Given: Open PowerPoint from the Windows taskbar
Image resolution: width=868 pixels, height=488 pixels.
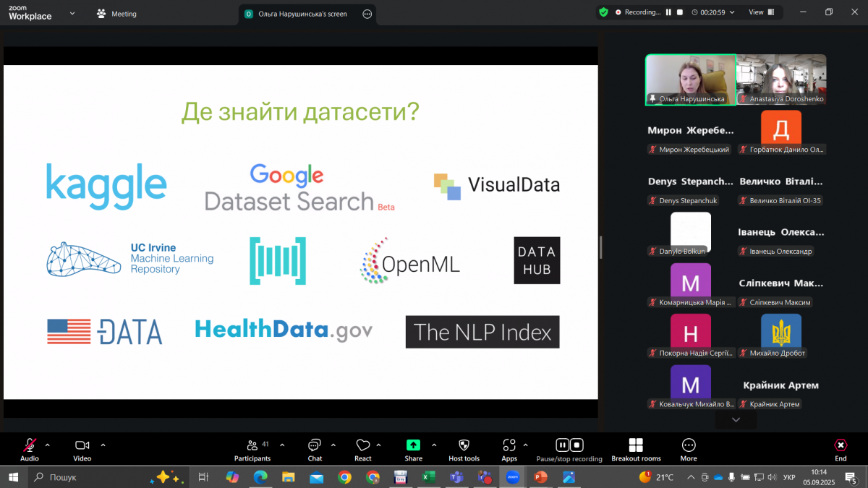Looking at the screenshot, I should pos(540,477).
